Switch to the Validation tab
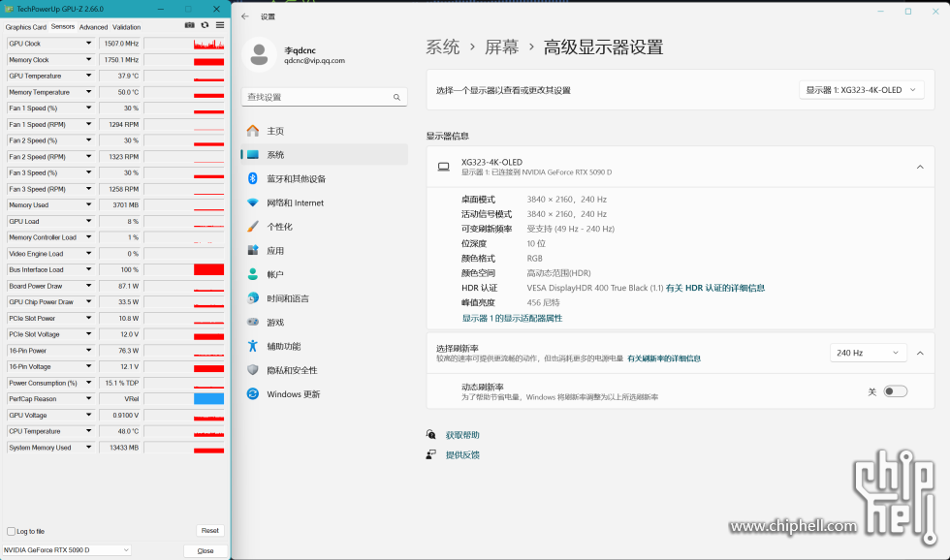This screenshot has height=560, width=950. click(127, 27)
